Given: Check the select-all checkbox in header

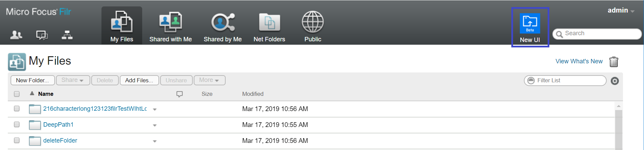Looking at the screenshot, I should (17, 94).
